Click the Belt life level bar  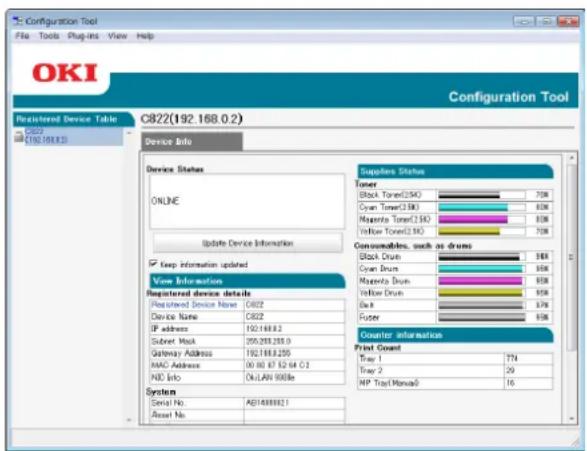(481, 305)
